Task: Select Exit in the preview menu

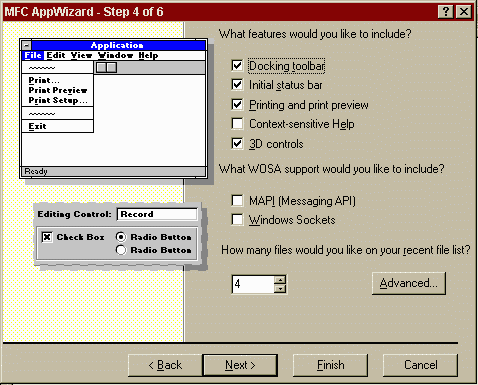Action: click(37, 126)
